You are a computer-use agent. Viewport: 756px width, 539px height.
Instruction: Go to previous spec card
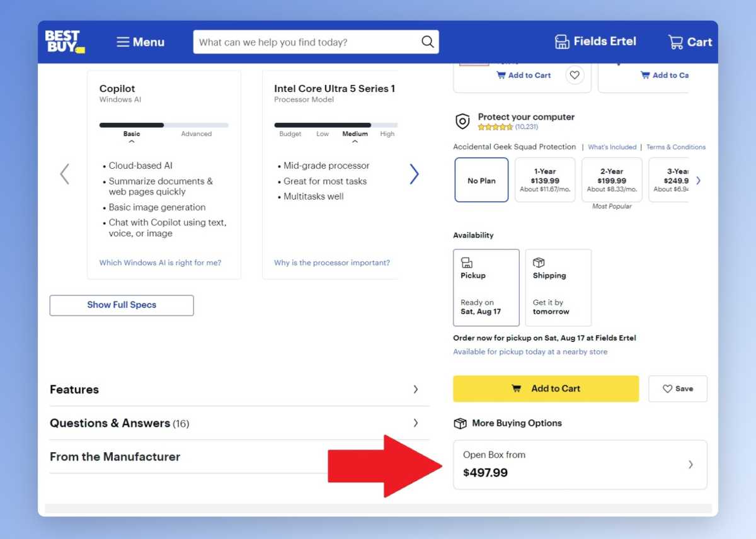point(64,174)
